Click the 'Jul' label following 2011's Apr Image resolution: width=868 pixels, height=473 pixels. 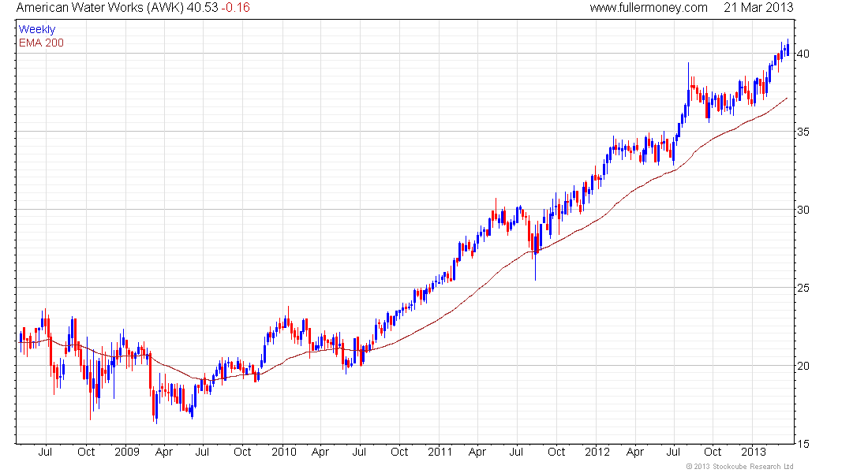point(516,452)
